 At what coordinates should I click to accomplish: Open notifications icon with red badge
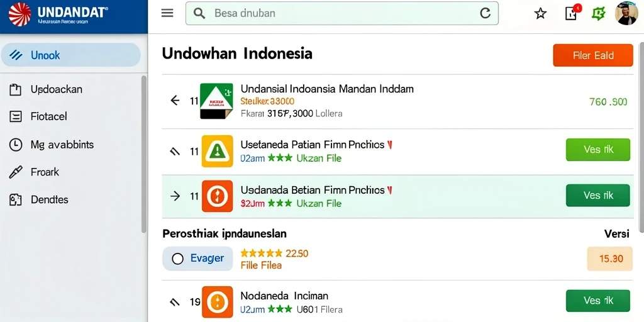tap(572, 13)
